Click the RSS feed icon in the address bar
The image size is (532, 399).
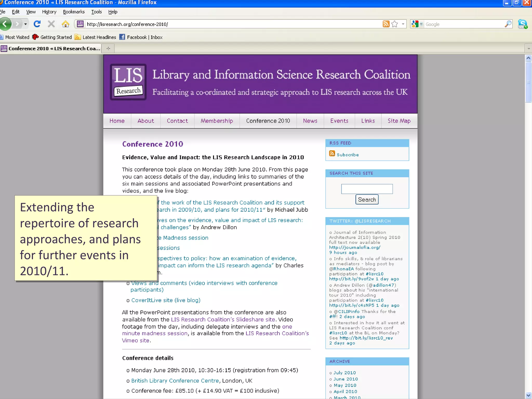(386, 24)
